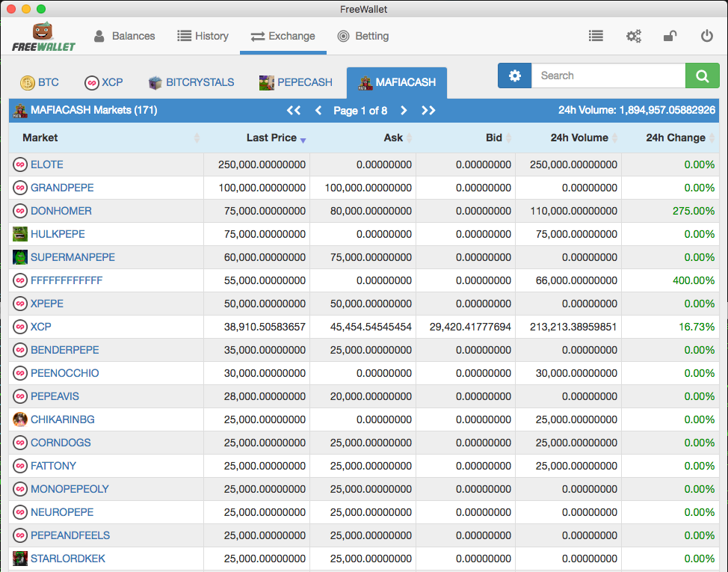Open the History tab
This screenshot has height=572, width=728.
coord(203,36)
